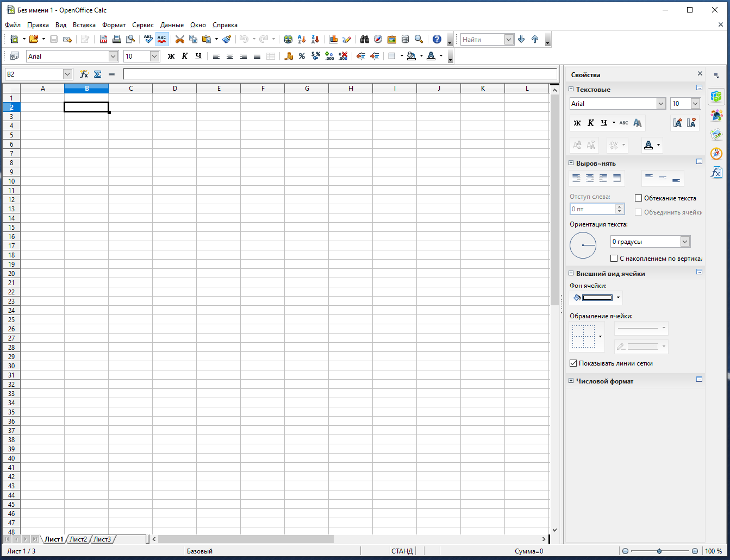Switch to the Лист2 sheet tab
This screenshot has height=560, width=730.
tap(78, 539)
